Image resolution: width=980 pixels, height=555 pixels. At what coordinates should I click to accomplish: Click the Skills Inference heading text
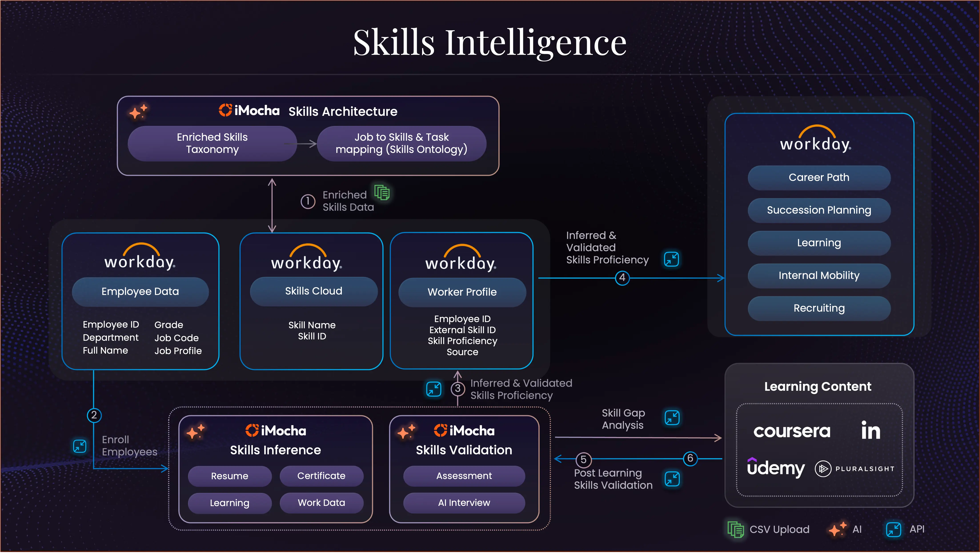(x=275, y=451)
